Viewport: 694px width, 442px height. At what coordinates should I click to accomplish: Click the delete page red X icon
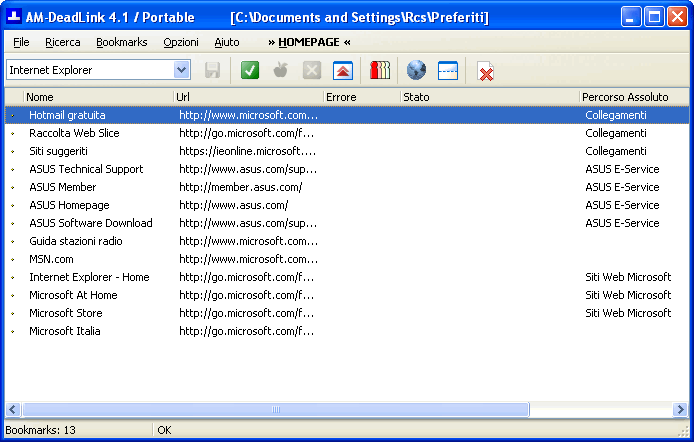(x=486, y=71)
